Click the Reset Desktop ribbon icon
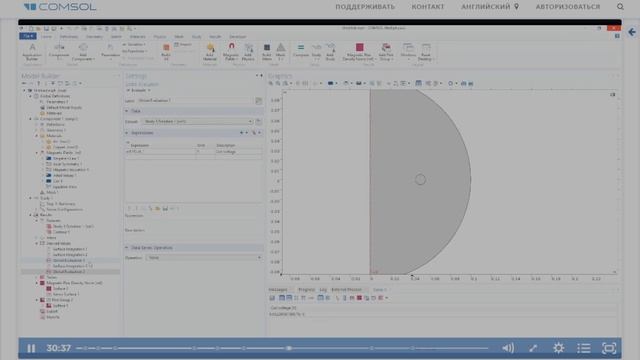640x360 pixels. click(x=426, y=52)
